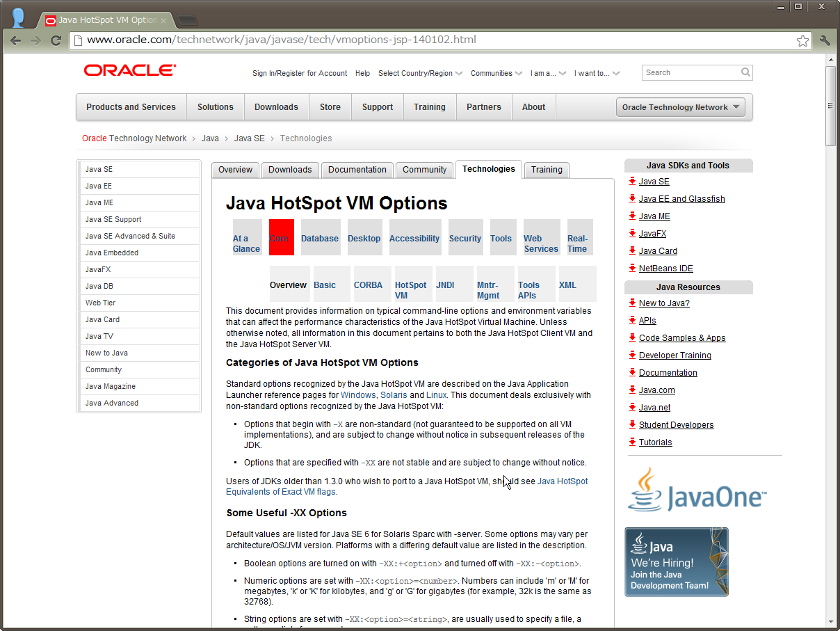Click Oracle Technology Network breadcrumb
Screen dimensions: 840x631
point(134,138)
